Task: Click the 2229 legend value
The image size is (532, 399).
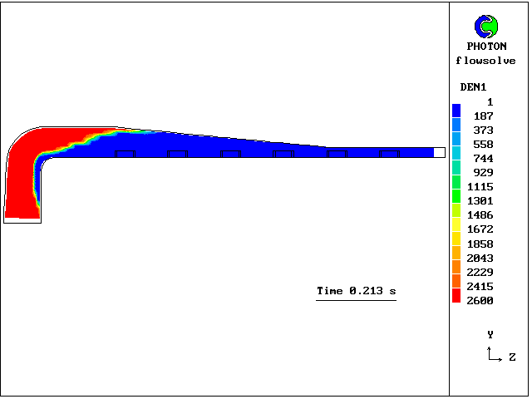Action: coord(480,273)
